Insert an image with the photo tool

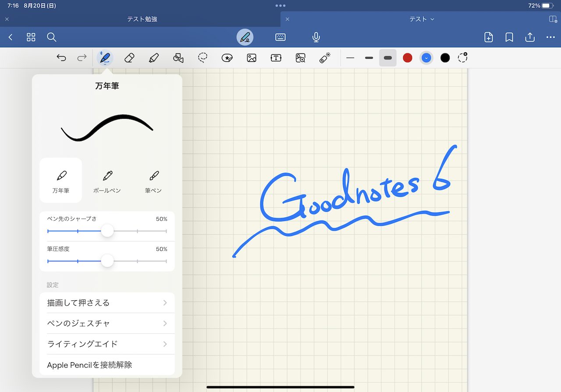pyautogui.click(x=252, y=58)
